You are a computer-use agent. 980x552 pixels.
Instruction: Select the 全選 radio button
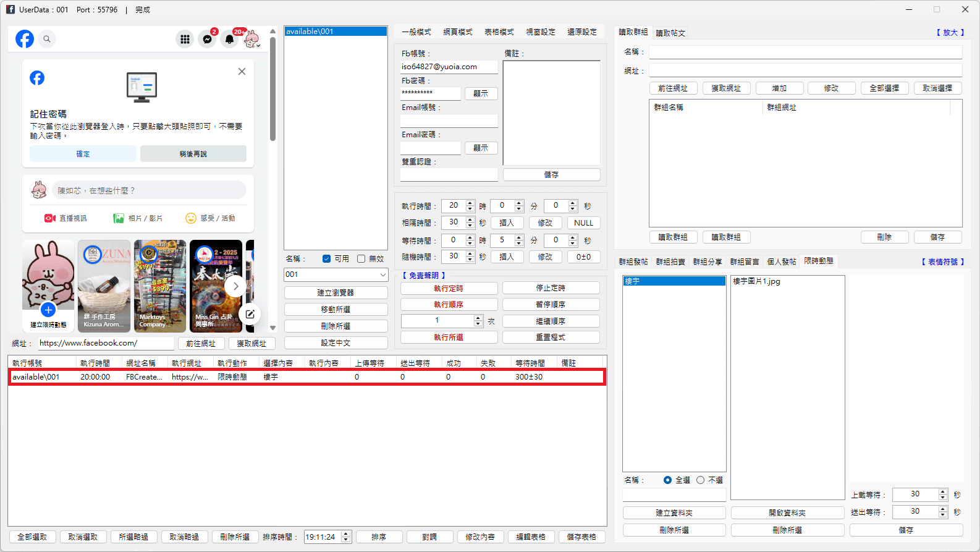pyautogui.click(x=667, y=480)
